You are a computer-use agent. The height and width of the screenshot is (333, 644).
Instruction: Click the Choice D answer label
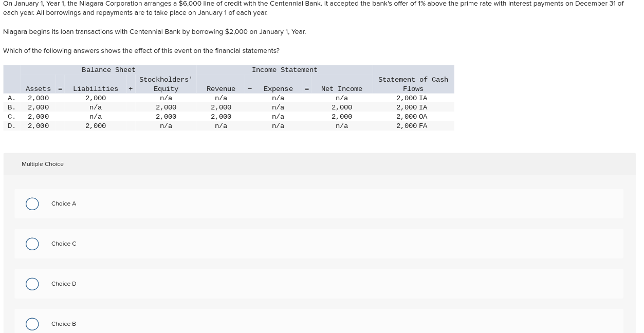point(64,284)
